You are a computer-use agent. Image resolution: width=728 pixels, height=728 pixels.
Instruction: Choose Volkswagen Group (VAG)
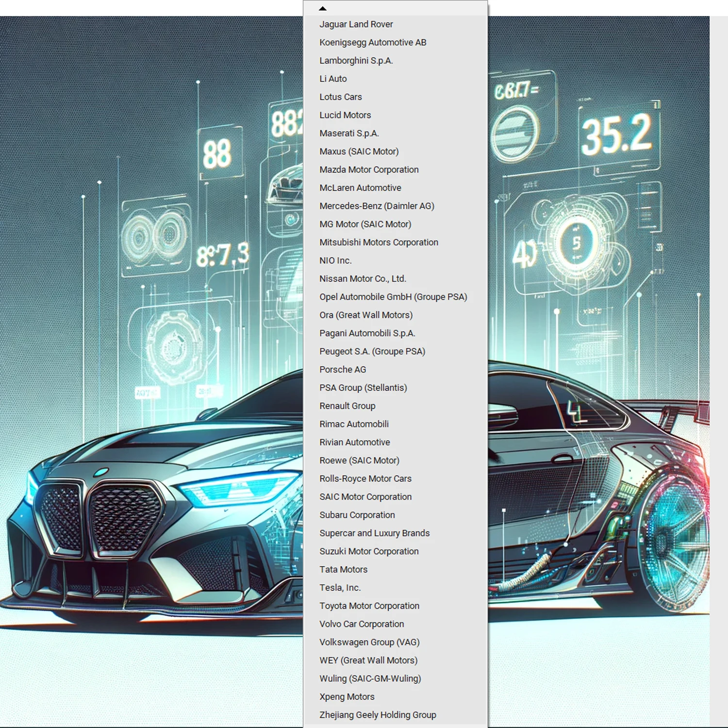pos(369,642)
